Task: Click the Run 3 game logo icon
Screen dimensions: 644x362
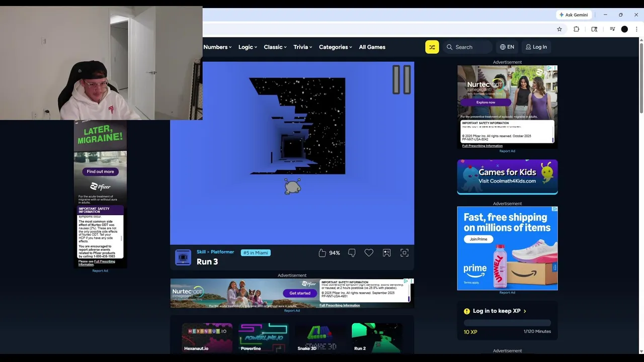Action: coord(183,257)
